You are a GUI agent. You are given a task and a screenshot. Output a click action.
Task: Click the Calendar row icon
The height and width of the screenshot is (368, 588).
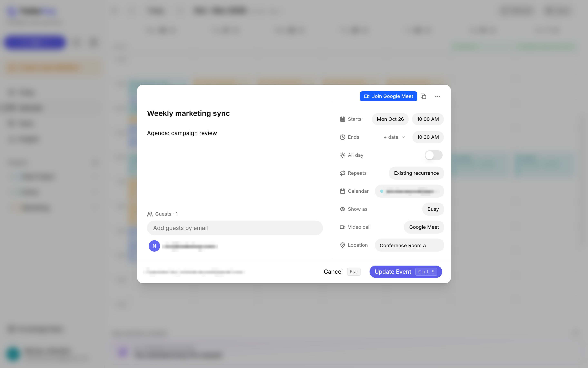coord(342,191)
